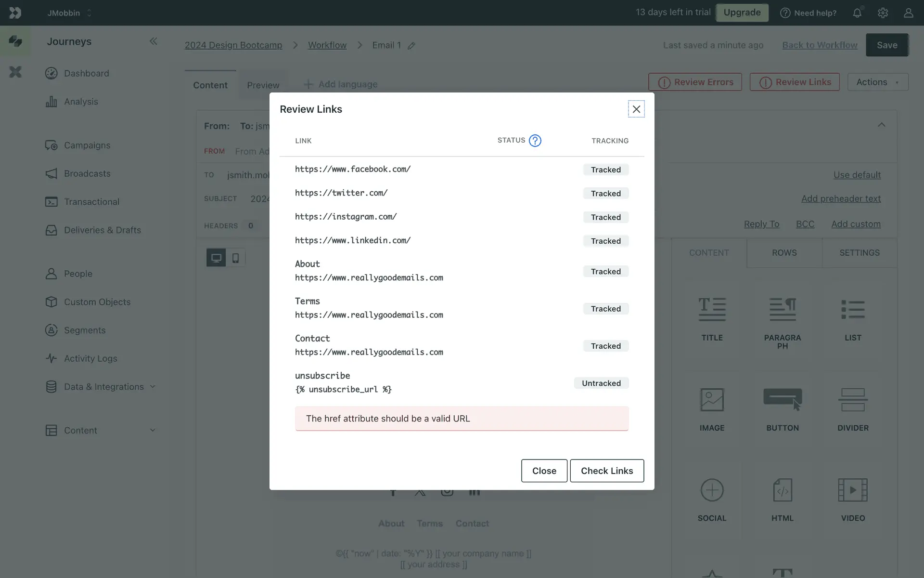Screen dimensions: 924x578
Task: Collapse the Journeys sidebar
Action: coord(153,41)
